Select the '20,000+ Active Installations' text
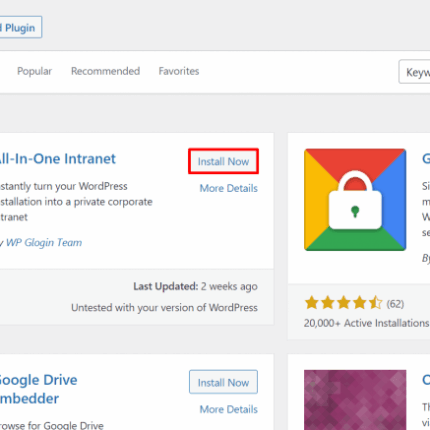 pyautogui.click(x=366, y=323)
